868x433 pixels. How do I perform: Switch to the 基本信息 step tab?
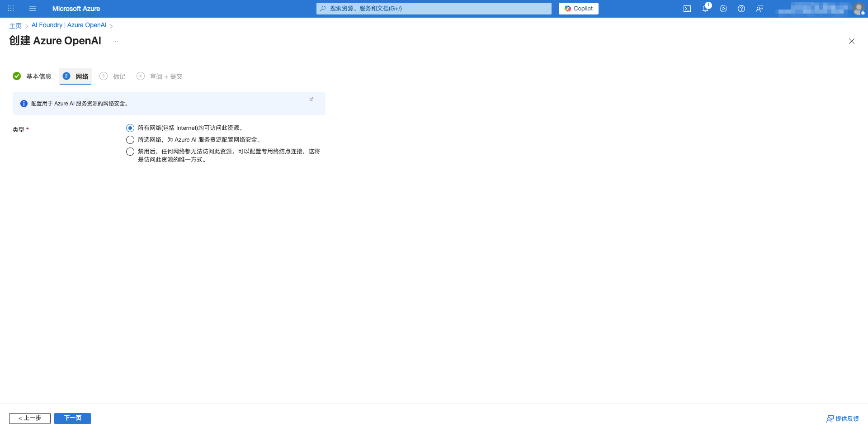point(38,76)
